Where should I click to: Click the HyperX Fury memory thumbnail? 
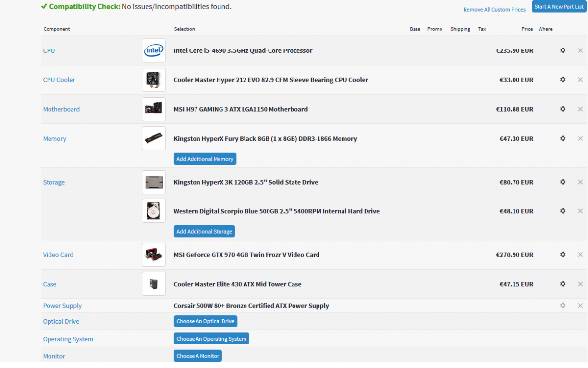(154, 139)
